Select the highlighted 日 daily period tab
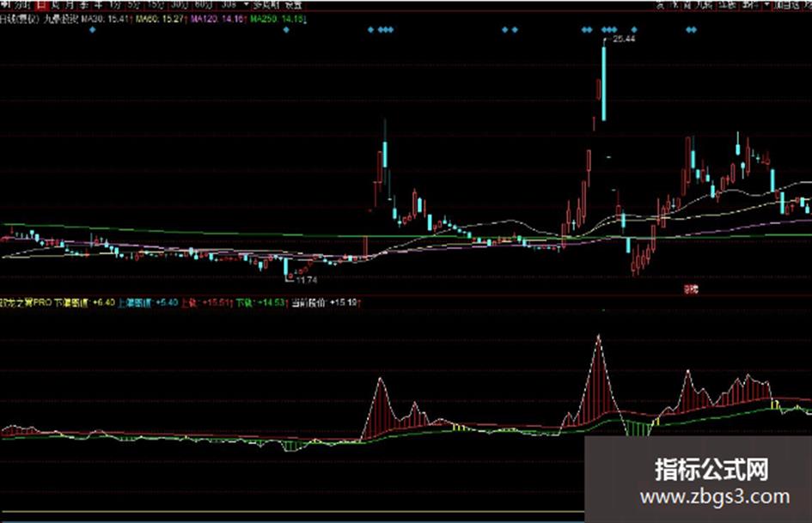This screenshot has height=523, width=812. coord(41,5)
